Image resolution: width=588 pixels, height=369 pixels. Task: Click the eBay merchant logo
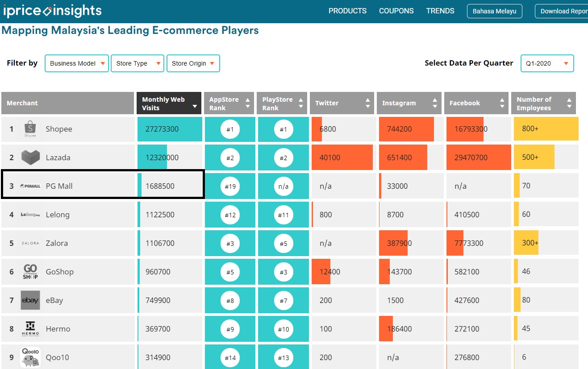pyautogui.click(x=30, y=300)
